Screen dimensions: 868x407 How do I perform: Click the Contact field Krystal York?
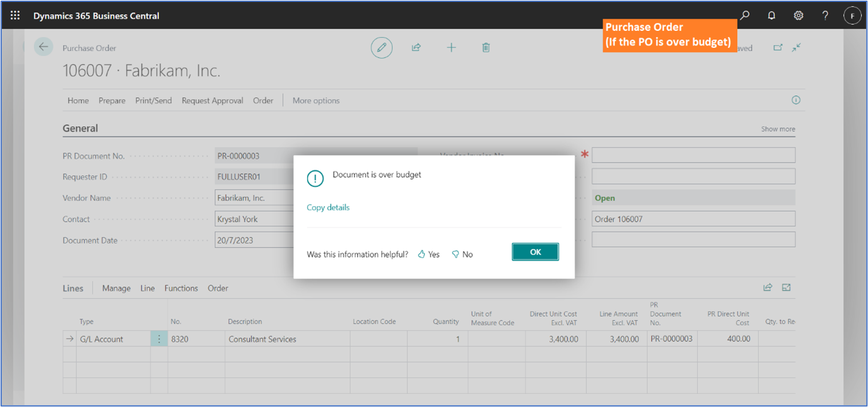pos(254,219)
